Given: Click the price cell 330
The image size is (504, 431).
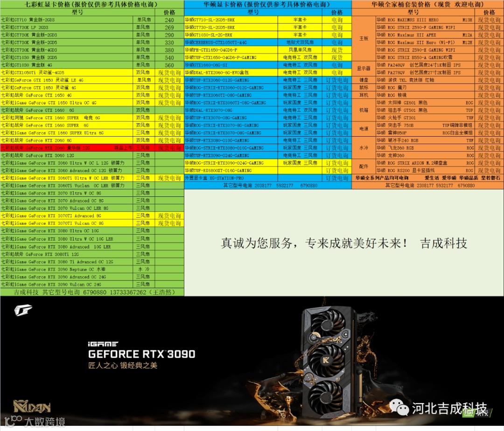Looking at the screenshot, I should [169, 43].
